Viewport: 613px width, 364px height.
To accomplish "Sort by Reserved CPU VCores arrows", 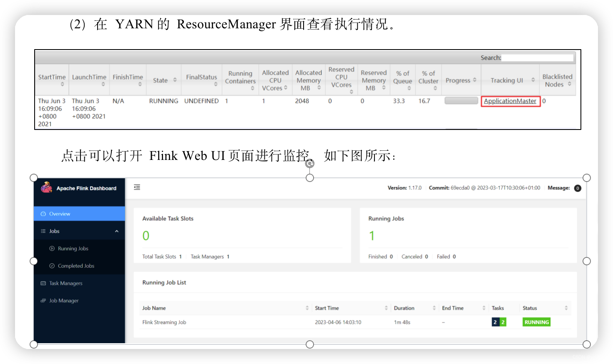I will [352, 92].
